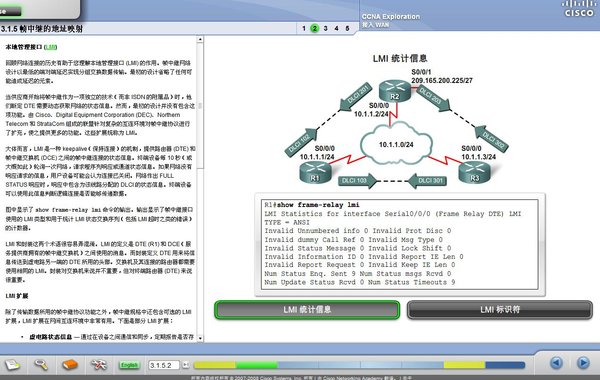Go to previous page with blue back arrow
This screenshot has height=380, width=600.
(556, 362)
